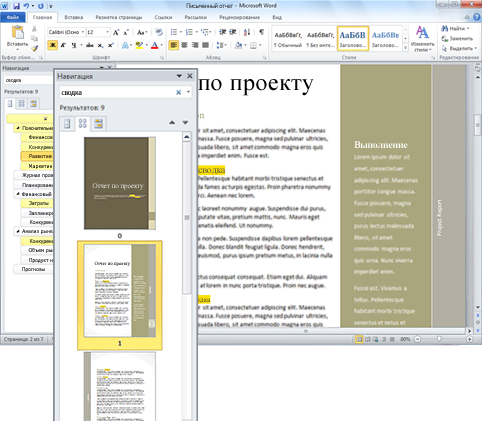Go to previous search result arrow
This screenshot has width=482, height=421.
172,123
